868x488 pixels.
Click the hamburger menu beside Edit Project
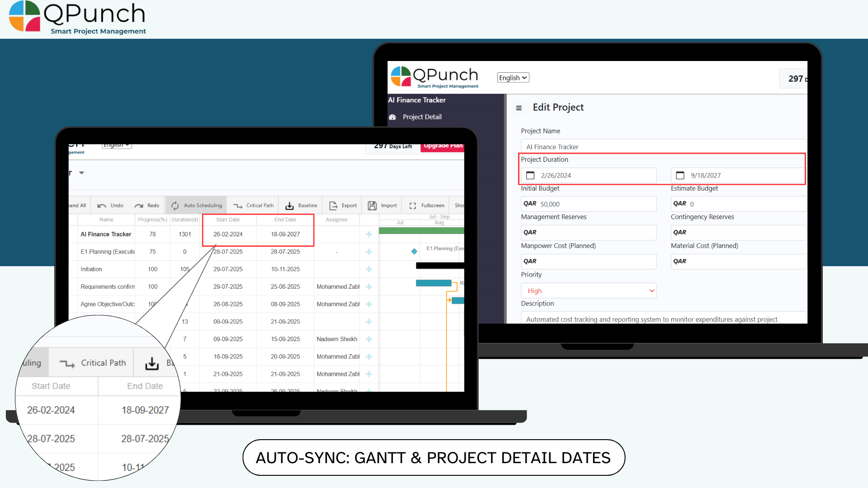(x=519, y=108)
